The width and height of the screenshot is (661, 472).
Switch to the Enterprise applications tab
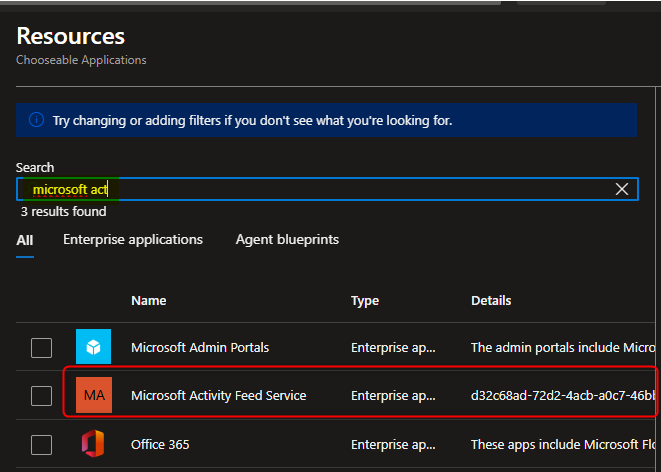coord(133,239)
